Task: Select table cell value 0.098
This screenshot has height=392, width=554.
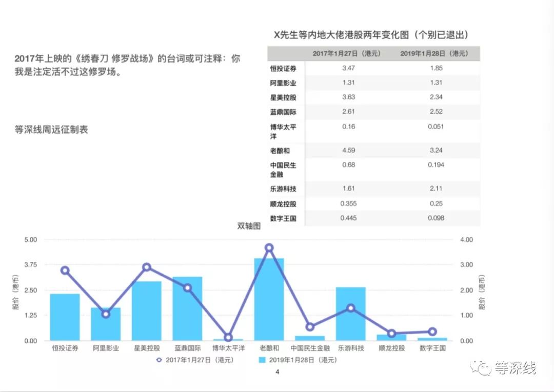Action: tap(436, 218)
